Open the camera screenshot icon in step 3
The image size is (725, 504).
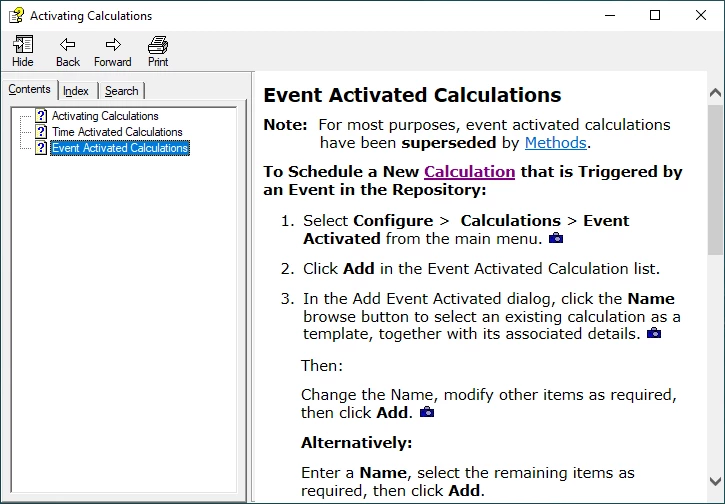[x=654, y=333]
